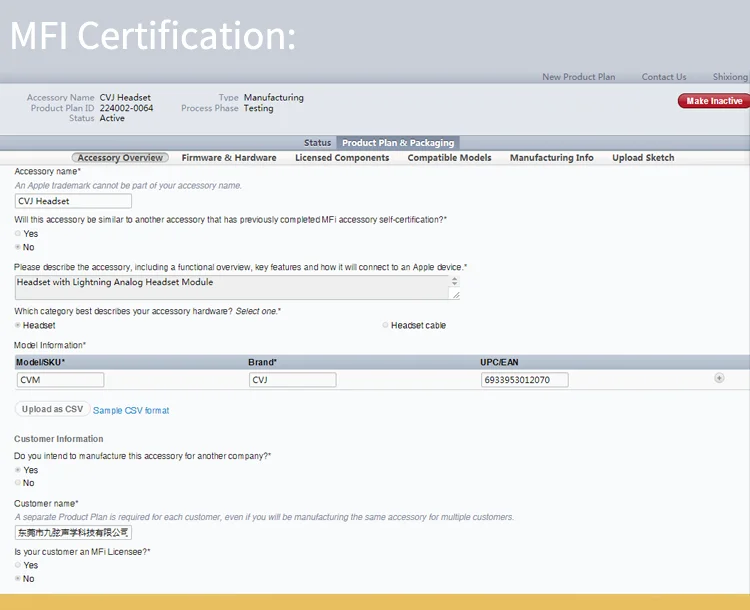Click the Type value Manufacturing
The height and width of the screenshot is (610, 750).
click(x=274, y=97)
